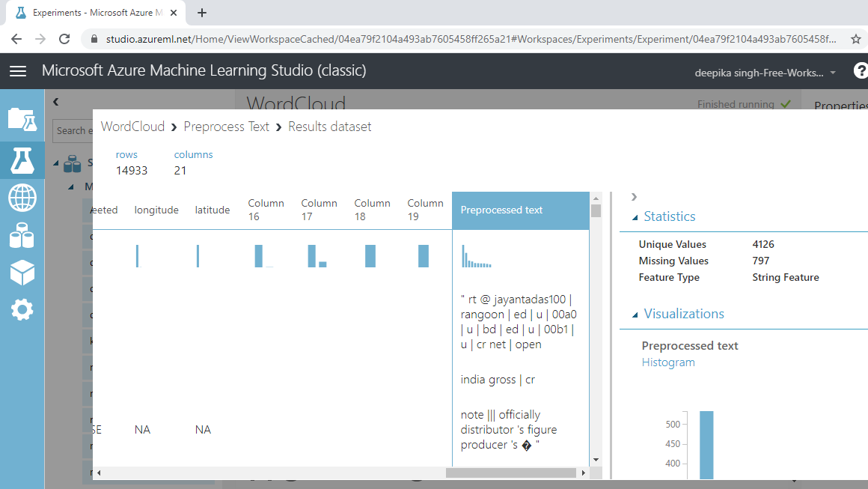Click the browser address bar URL
This screenshot has width=868, height=489.
(471, 40)
